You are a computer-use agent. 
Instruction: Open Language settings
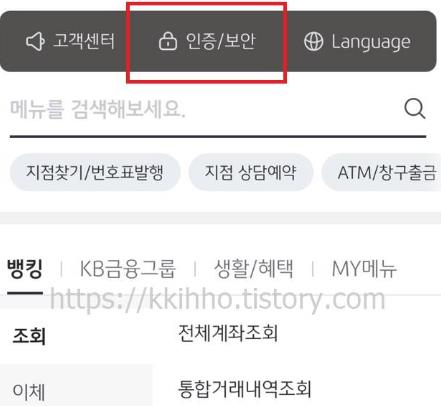pos(357,42)
